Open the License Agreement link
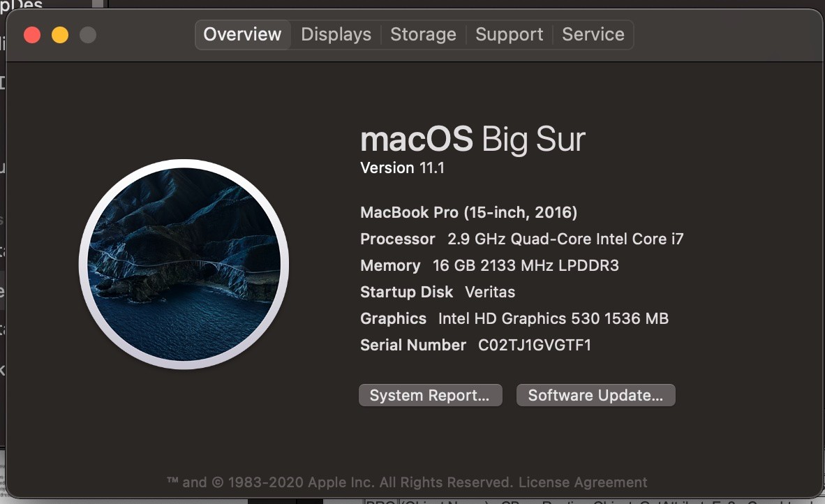 [x=583, y=482]
